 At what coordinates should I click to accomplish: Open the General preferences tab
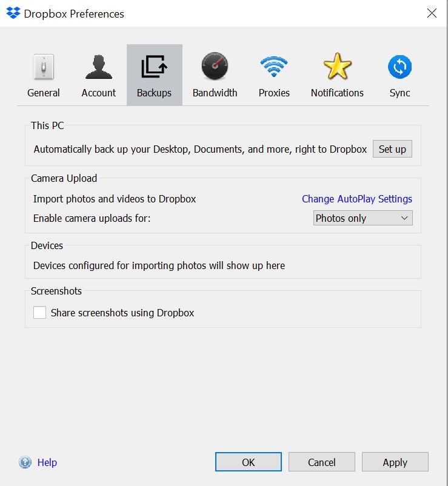tap(44, 75)
